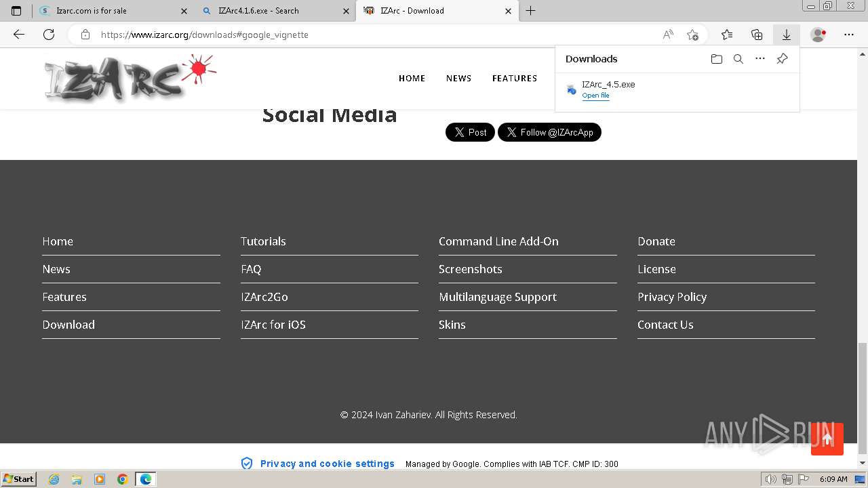The width and height of the screenshot is (868, 488).
Task: Open Multilanguage Support link
Action: click(x=498, y=297)
